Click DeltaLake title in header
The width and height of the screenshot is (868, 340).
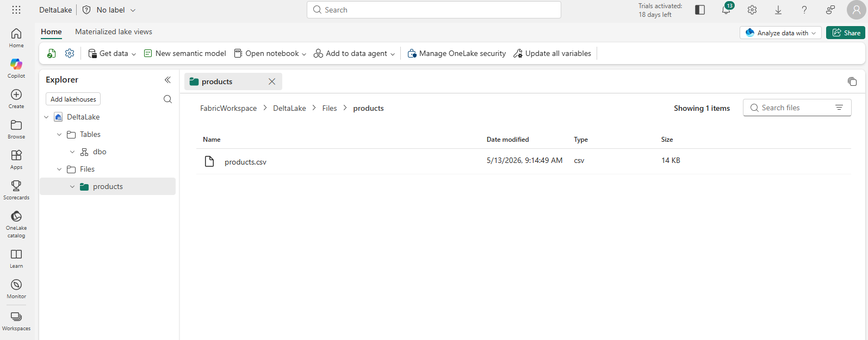[55, 10]
